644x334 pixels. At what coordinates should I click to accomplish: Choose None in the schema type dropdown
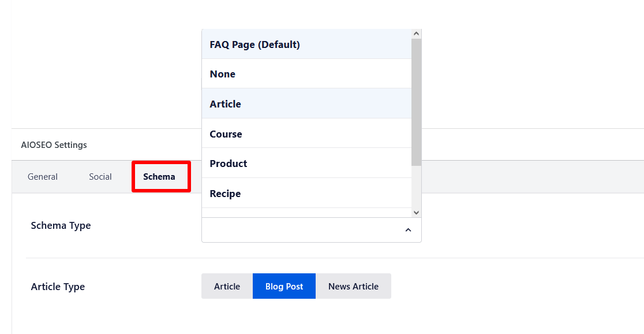coord(223,74)
